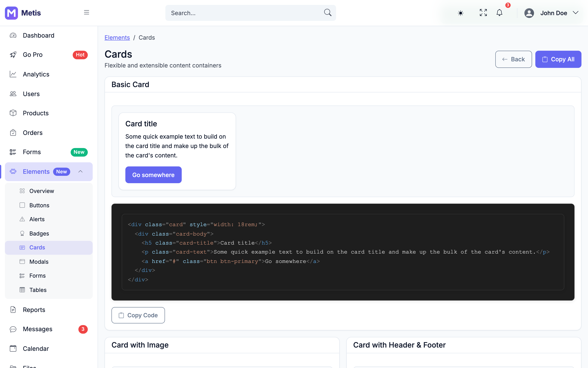The image size is (588, 368).
Task: Click the Metis logo icon
Action: tap(11, 13)
